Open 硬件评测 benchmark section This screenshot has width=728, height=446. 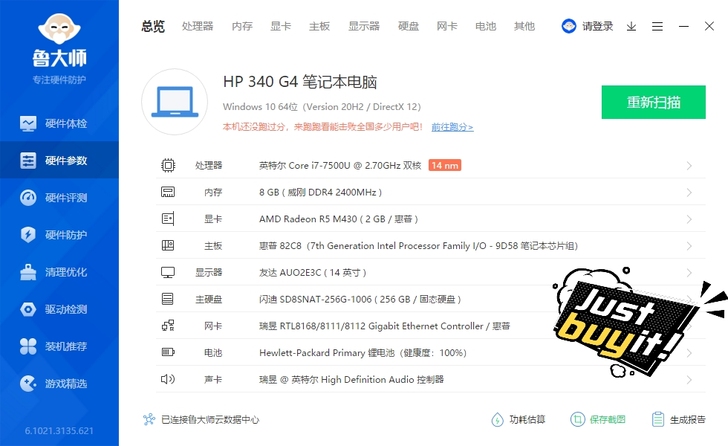[x=59, y=198]
